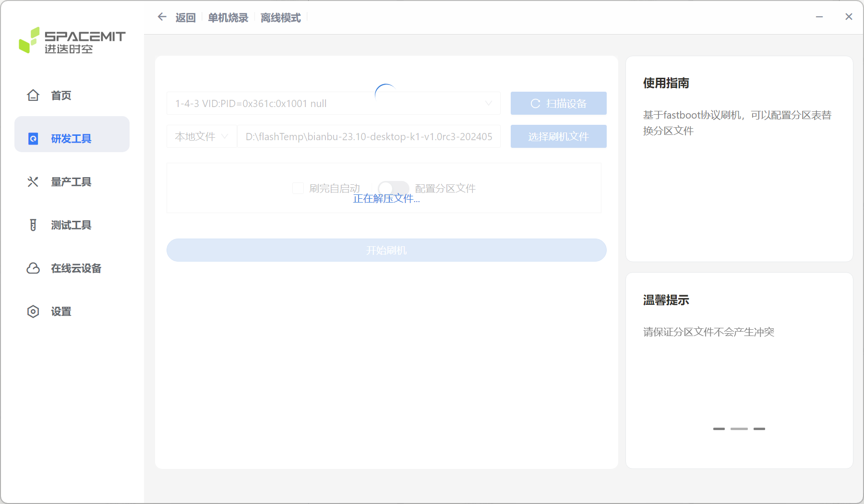Select the 研发工具 sidebar icon
864x504 pixels.
tap(33, 139)
